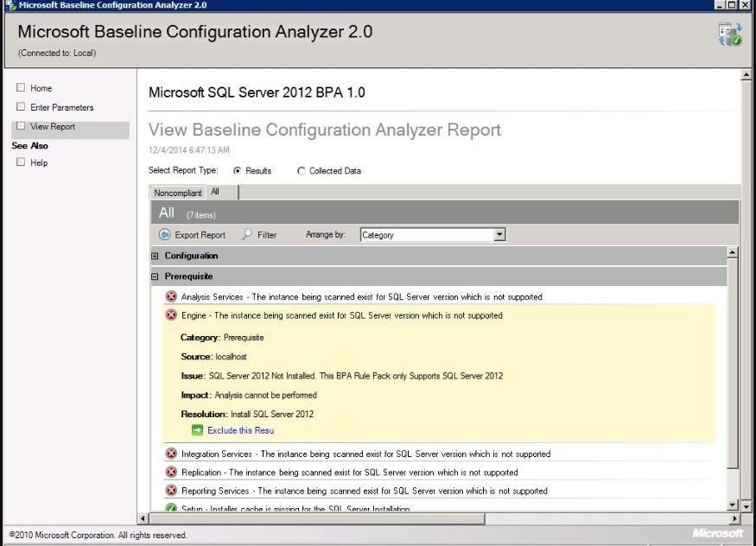Image resolution: width=756 pixels, height=546 pixels.
Task: Select the Analysis Services not supported row
Action: pyautogui.click(x=439, y=297)
